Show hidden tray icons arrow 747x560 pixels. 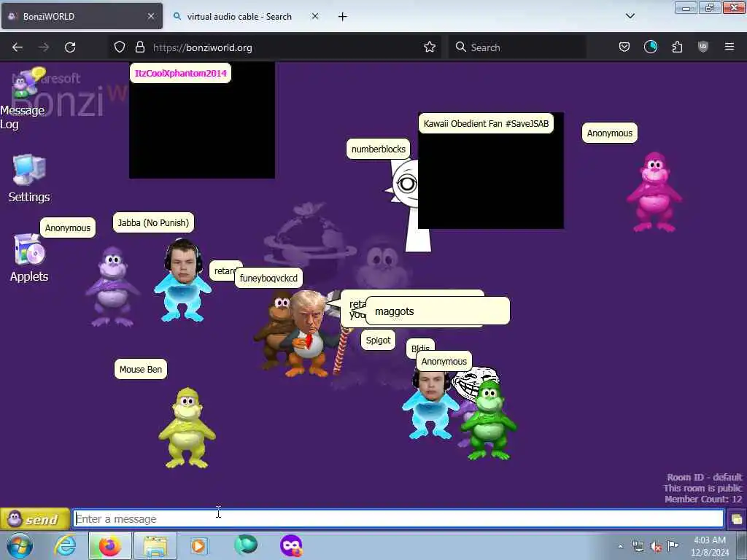[x=620, y=546]
